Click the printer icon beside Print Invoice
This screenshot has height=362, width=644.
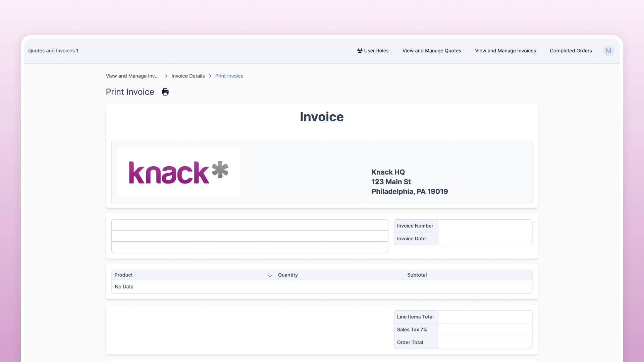point(165,92)
